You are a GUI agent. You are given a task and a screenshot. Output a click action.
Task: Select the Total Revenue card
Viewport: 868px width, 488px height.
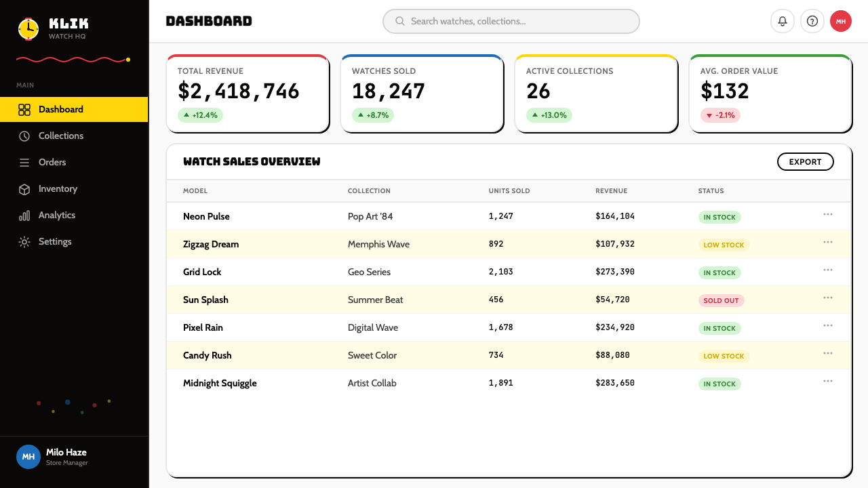tap(248, 94)
